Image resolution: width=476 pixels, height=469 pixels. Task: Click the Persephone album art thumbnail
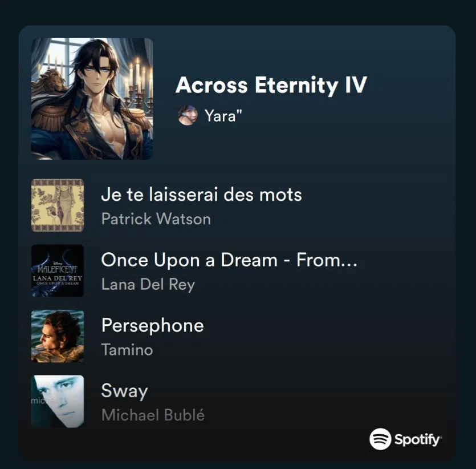point(58,336)
